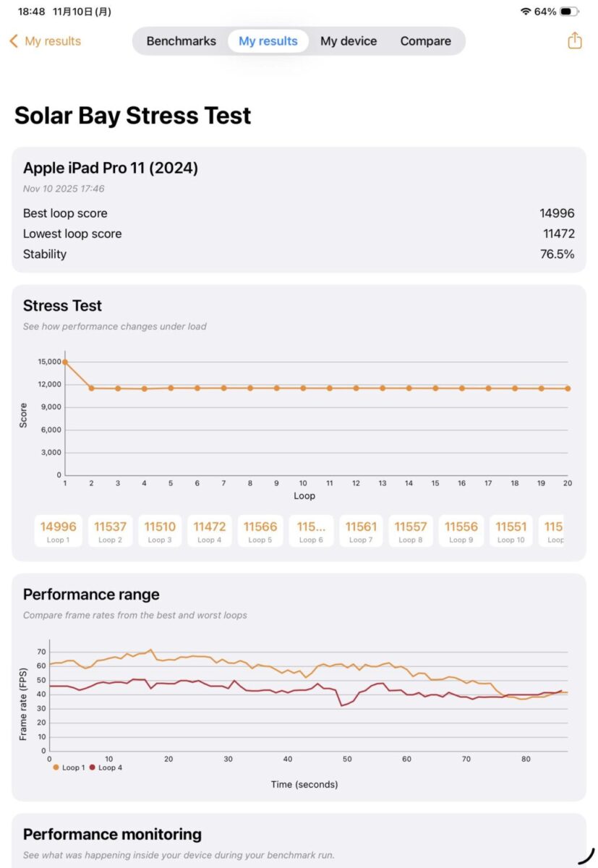The width and height of the screenshot is (598, 868).
Task: Tap the share icon at top right
Action: [575, 41]
